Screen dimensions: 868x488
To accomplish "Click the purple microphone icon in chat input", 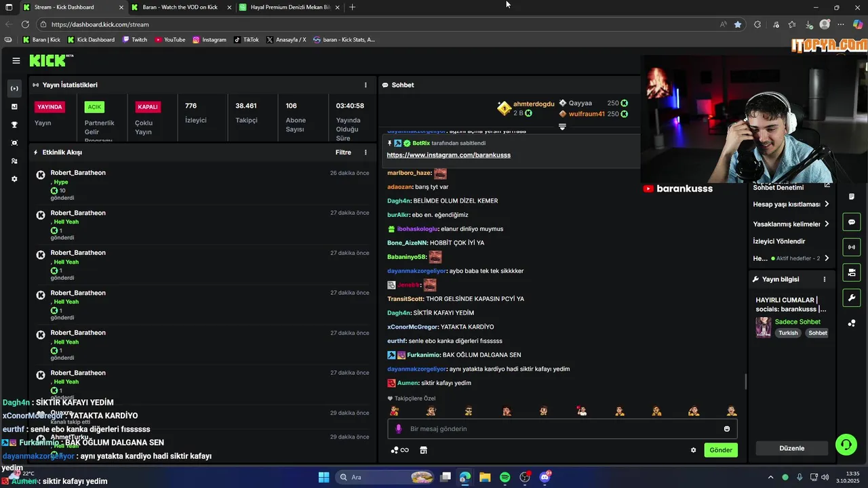I will coord(399,429).
